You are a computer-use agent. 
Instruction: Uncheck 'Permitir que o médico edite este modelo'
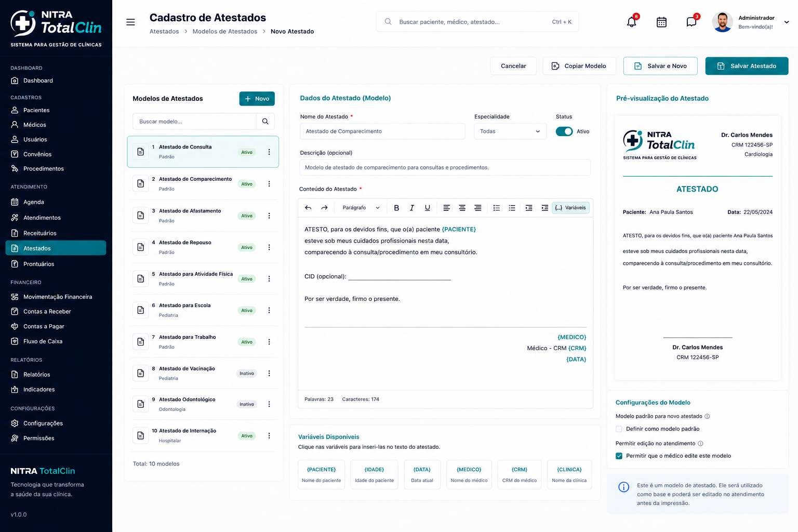619,456
